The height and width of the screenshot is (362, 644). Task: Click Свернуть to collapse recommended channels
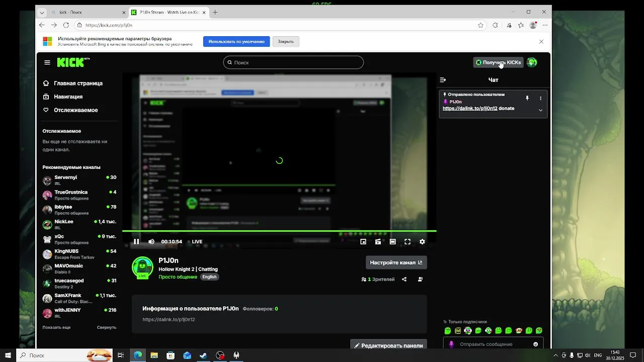(107, 327)
